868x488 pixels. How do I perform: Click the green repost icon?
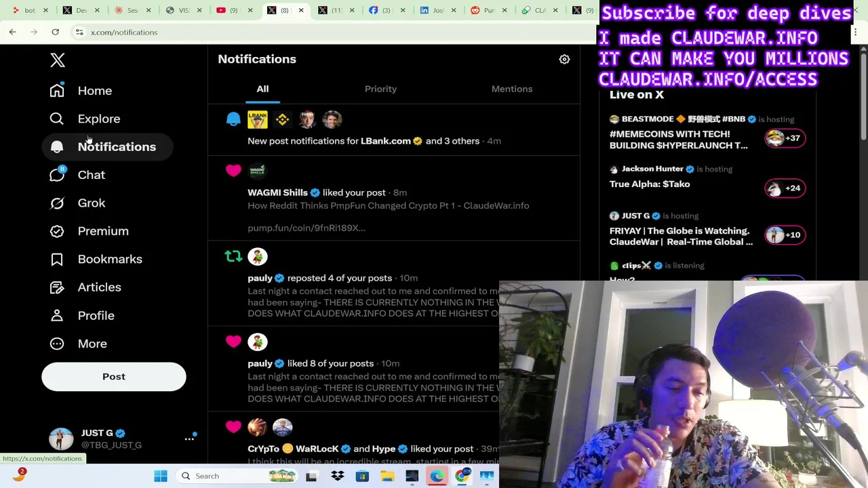pyautogui.click(x=233, y=256)
